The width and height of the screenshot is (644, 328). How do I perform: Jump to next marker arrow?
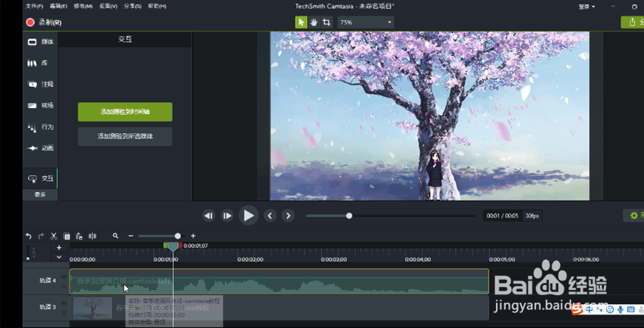coord(288,216)
